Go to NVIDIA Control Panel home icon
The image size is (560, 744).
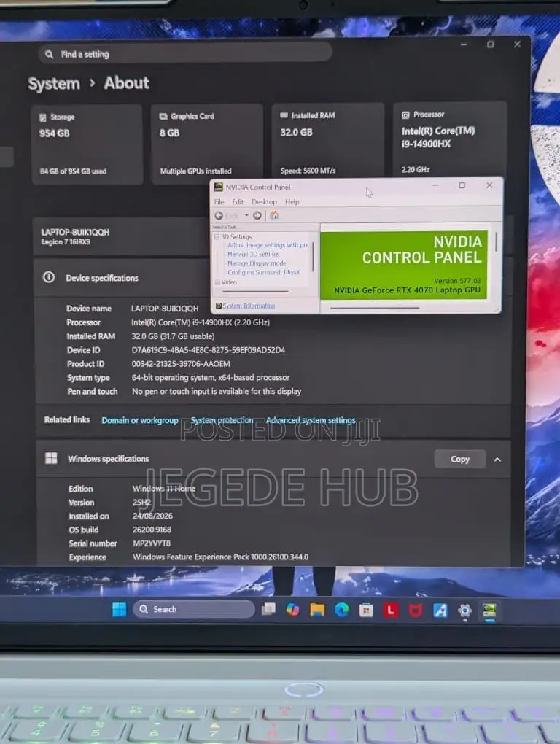point(274,215)
